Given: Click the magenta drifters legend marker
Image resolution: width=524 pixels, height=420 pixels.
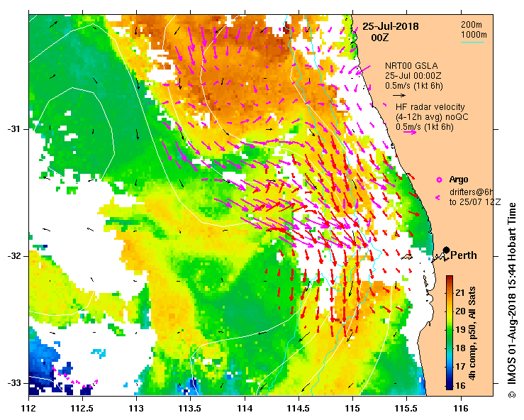Looking at the screenshot, I should pos(437,197).
